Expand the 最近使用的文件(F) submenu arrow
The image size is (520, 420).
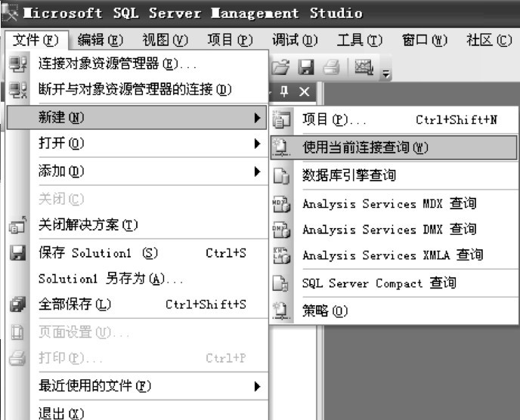pyautogui.click(x=257, y=386)
